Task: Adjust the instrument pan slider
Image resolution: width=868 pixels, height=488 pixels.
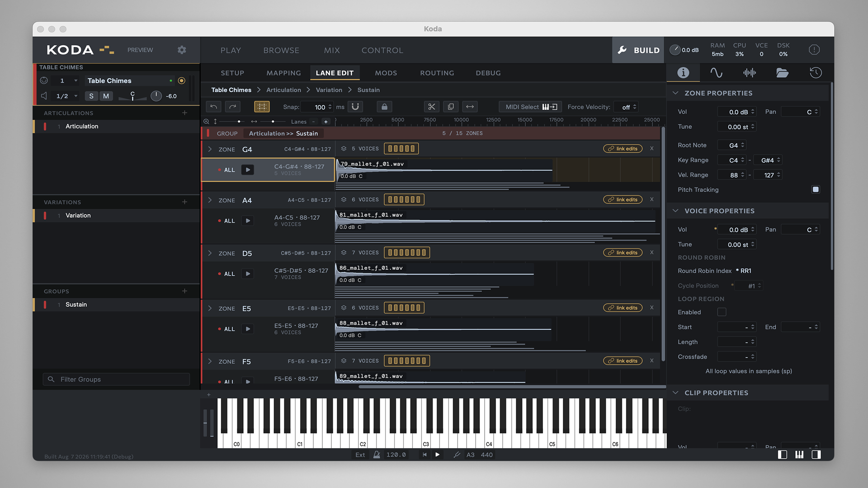Action: tap(132, 96)
